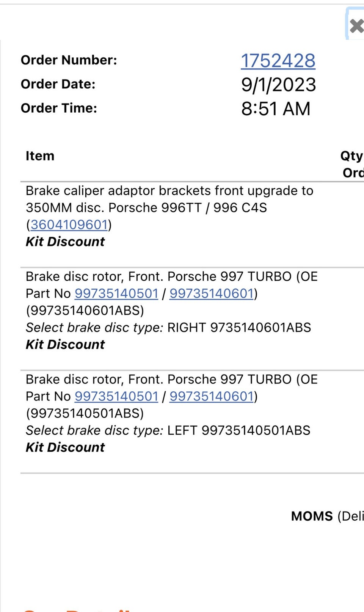
Task: Click the Item column header
Action: click(x=40, y=156)
